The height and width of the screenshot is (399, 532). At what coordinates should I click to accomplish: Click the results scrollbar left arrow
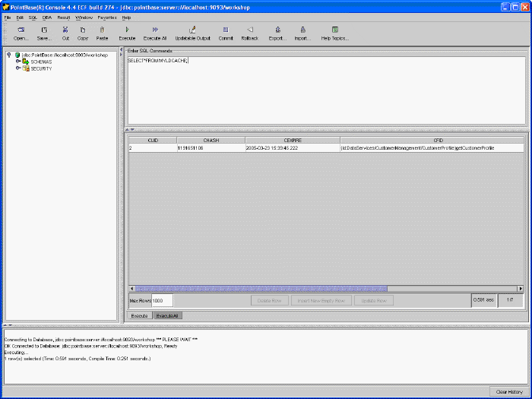[132, 289]
